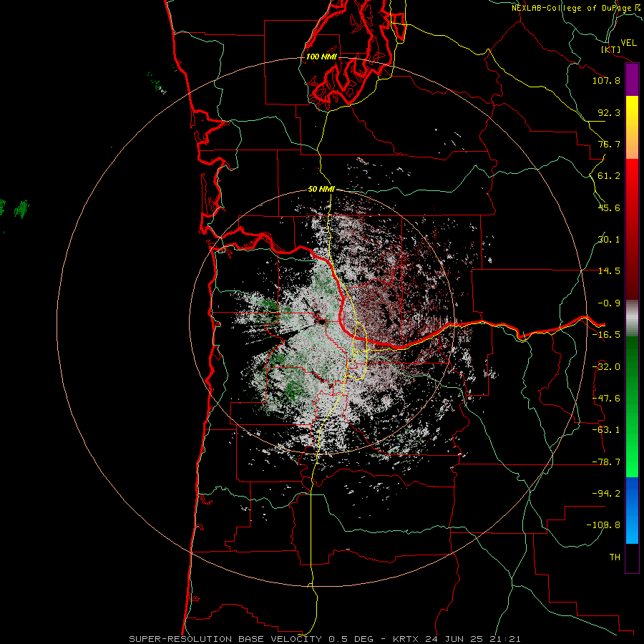Screen dimensions: 644x644
Task: Click the 107.8 velocity scale value
Action: pyautogui.click(x=606, y=80)
